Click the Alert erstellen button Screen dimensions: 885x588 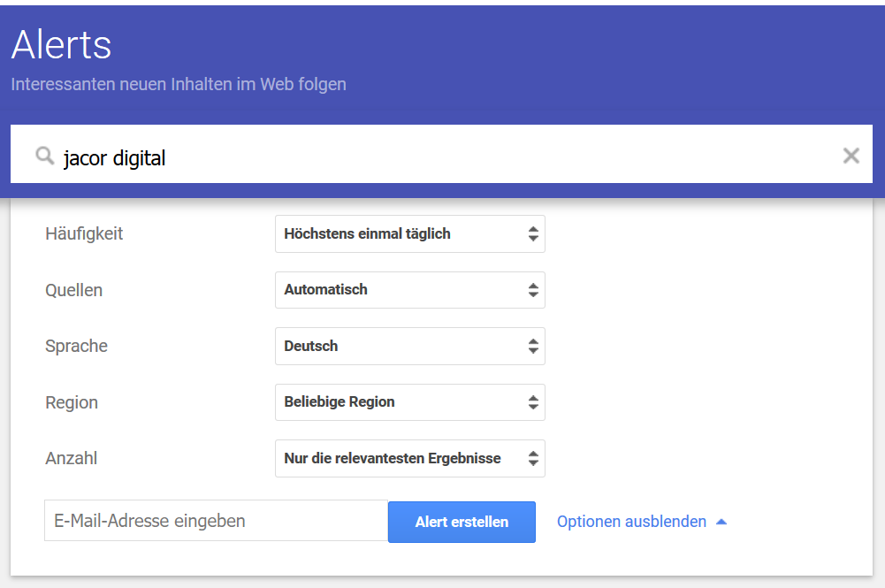pyautogui.click(x=461, y=522)
